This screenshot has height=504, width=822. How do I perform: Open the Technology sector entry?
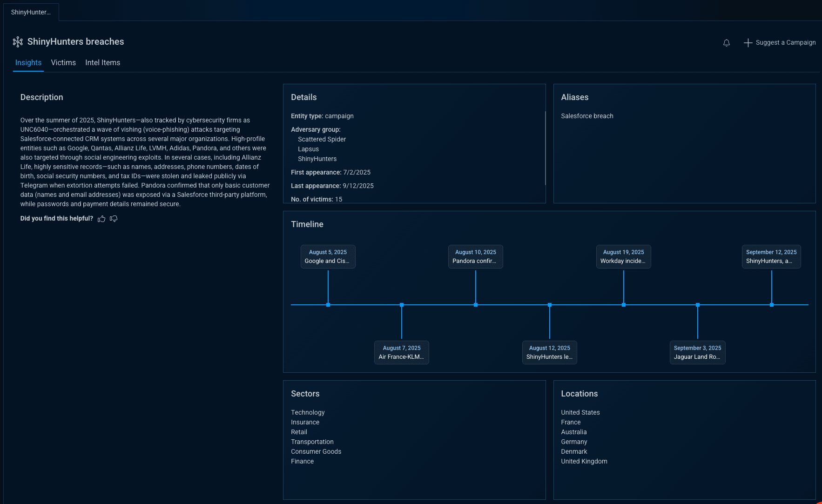308,412
